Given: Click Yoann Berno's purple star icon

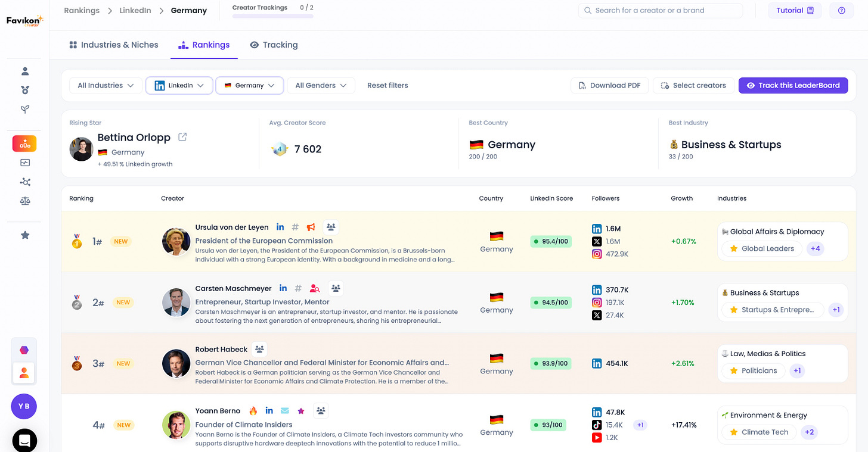Looking at the screenshot, I should pos(301,411).
